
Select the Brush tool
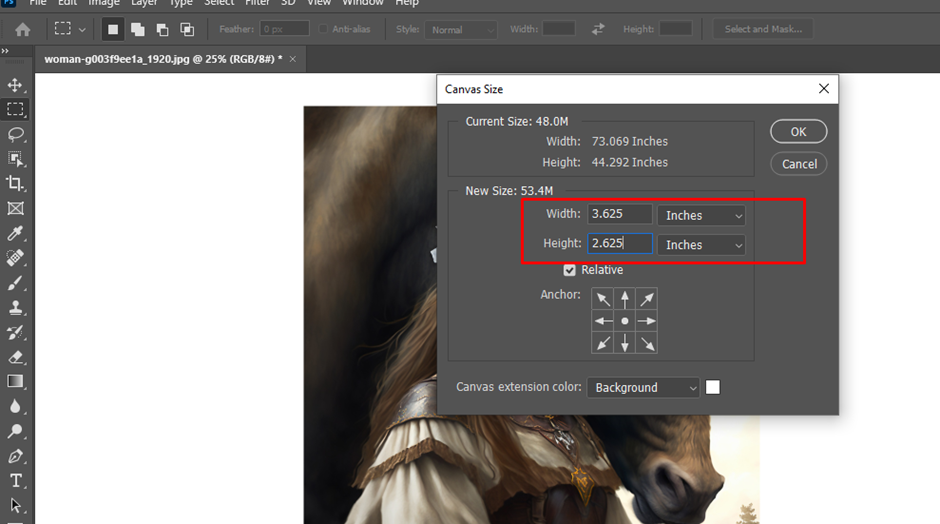tap(15, 282)
